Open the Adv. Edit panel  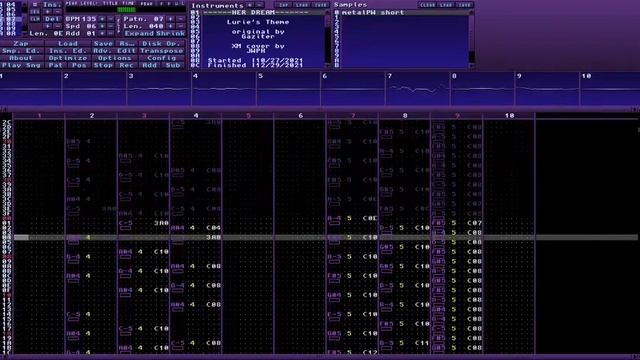pyautogui.click(x=115, y=51)
